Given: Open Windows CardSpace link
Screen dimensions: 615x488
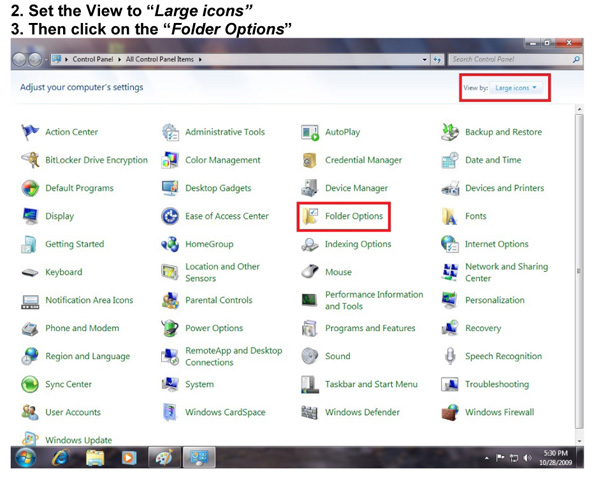Looking at the screenshot, I should pos(225,412).
